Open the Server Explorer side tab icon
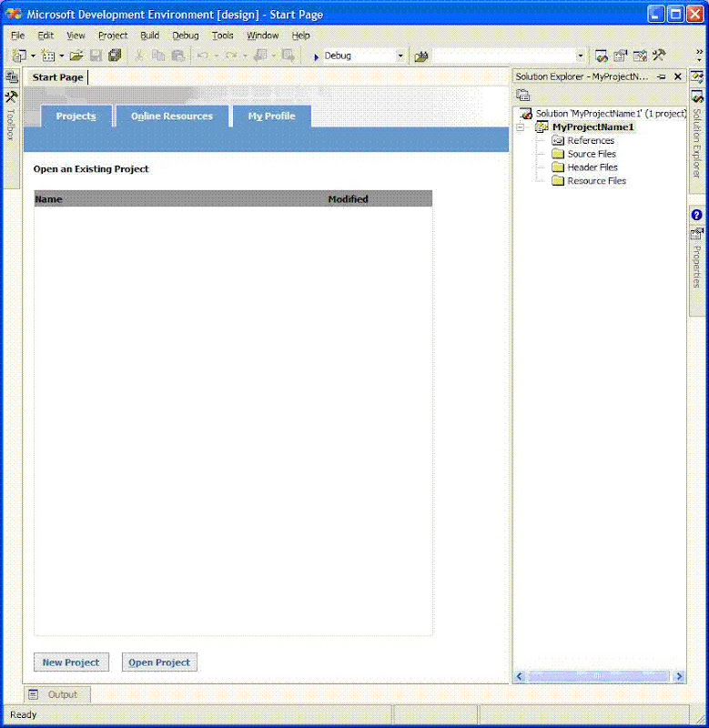This screenshot has width=709, height=728. pos(12,77)
